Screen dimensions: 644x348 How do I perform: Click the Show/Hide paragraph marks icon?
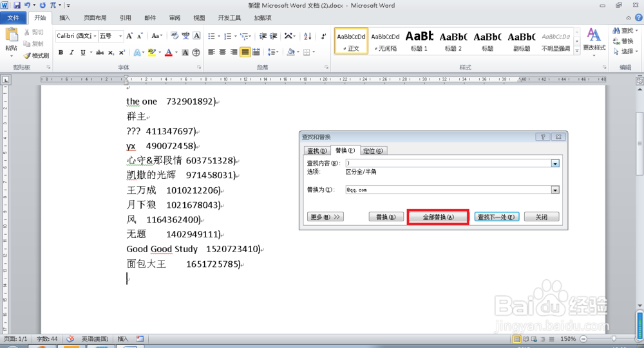click(324, 36)
